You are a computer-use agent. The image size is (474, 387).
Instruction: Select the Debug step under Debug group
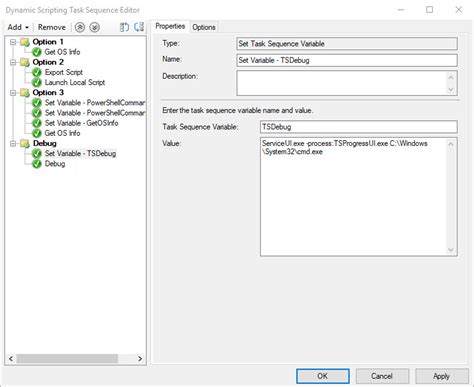pyautogui.click(x=55, y=164)
